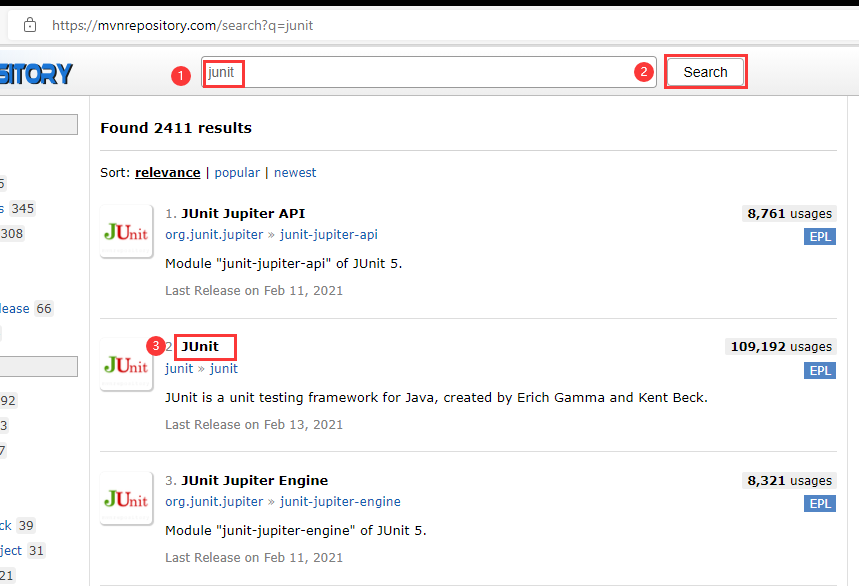The width and height of the screenshot is (859, 586).
Task: Open the junit group link left of the » in the JUnit result
Action: (x=179, y=369)
